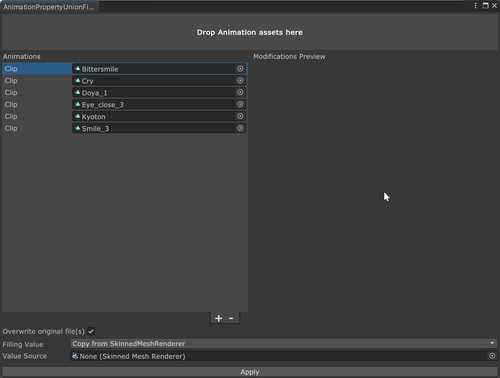Select the Doya_1 clip field
Image resolution: width=500 pixels, height=378 pixels.
tap(159, 93)
